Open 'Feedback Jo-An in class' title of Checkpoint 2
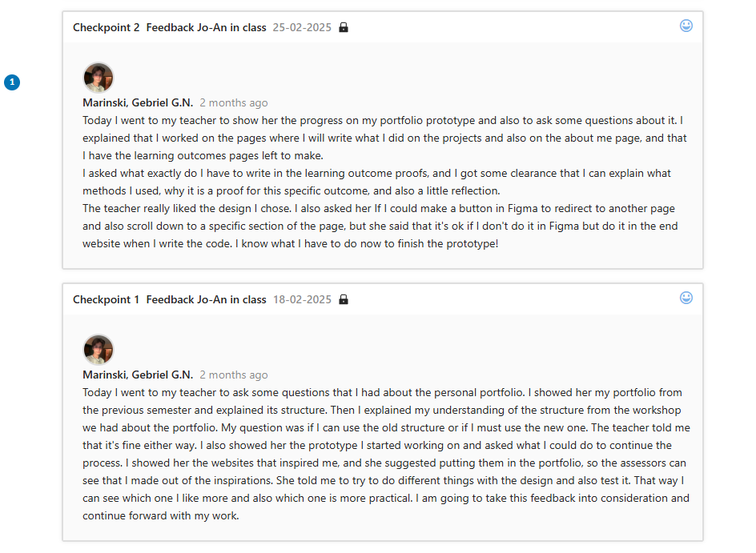The width and height of the screenshot is (756, 553). (206, 27)
